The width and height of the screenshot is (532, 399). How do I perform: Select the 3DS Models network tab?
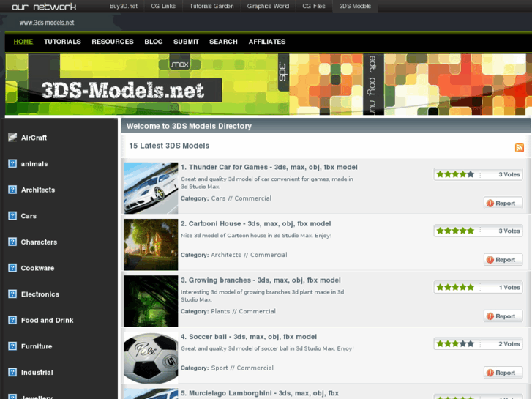coord(355,6)
